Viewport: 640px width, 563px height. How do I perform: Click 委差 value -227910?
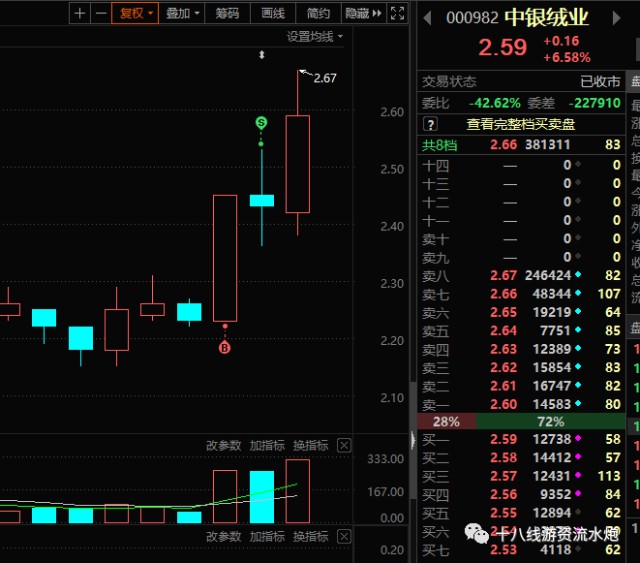pyautogui.click(x=595, y=103)
